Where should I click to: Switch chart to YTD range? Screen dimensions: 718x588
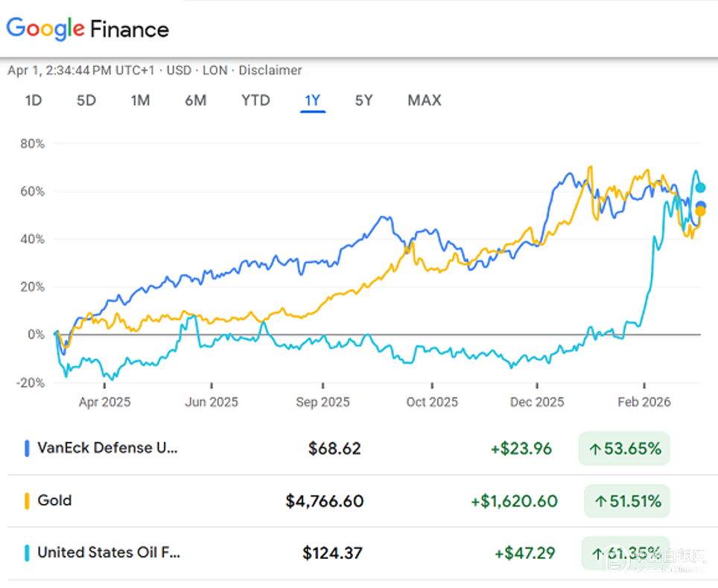(255, 100)
